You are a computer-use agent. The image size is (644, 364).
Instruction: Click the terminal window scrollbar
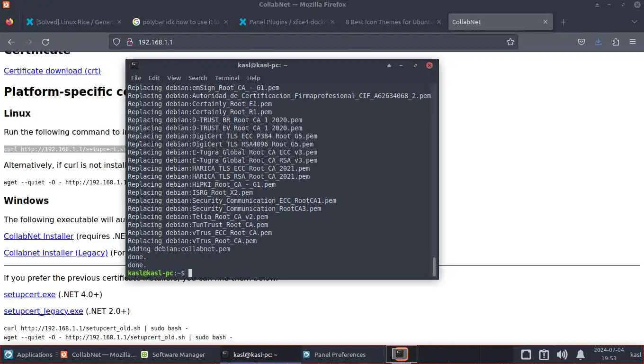click(434, 267)
